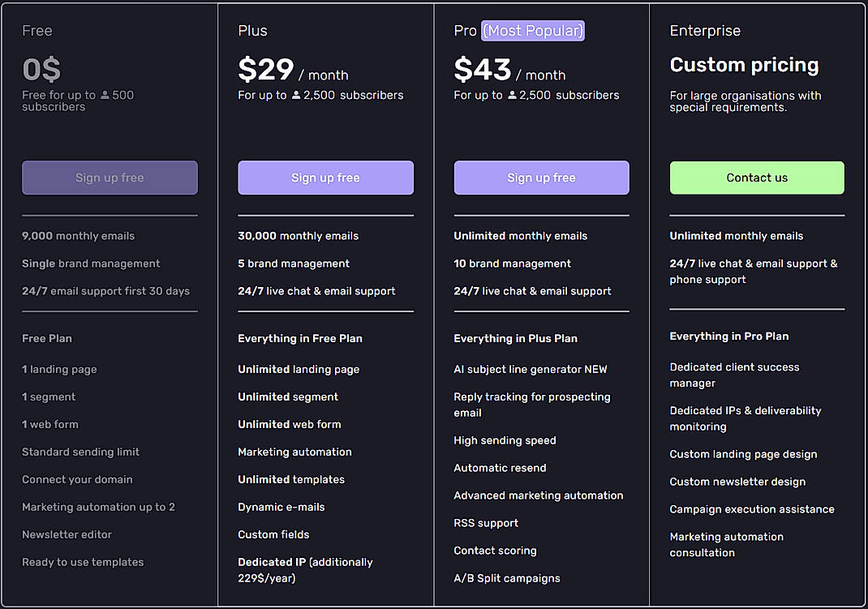The image size is (868, 609).
Task: Click 'Custom fields' feature
Action: click(273, 534)
